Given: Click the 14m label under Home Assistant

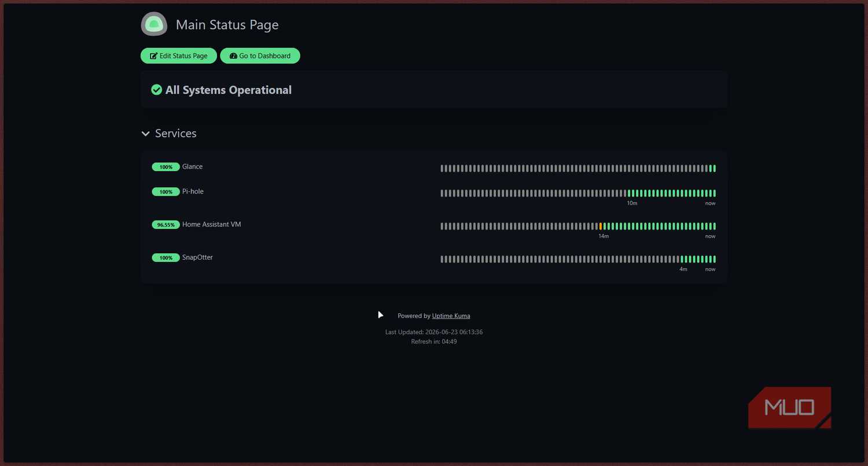Looking at the screenshot, I should tap(604, 236).
